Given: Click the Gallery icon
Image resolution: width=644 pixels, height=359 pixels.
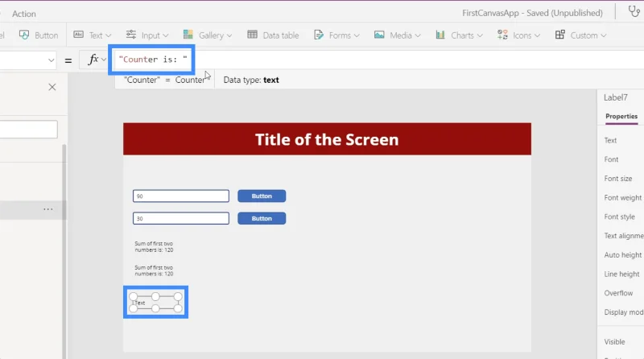Looking at the screenshot, I should coord(188,35).
